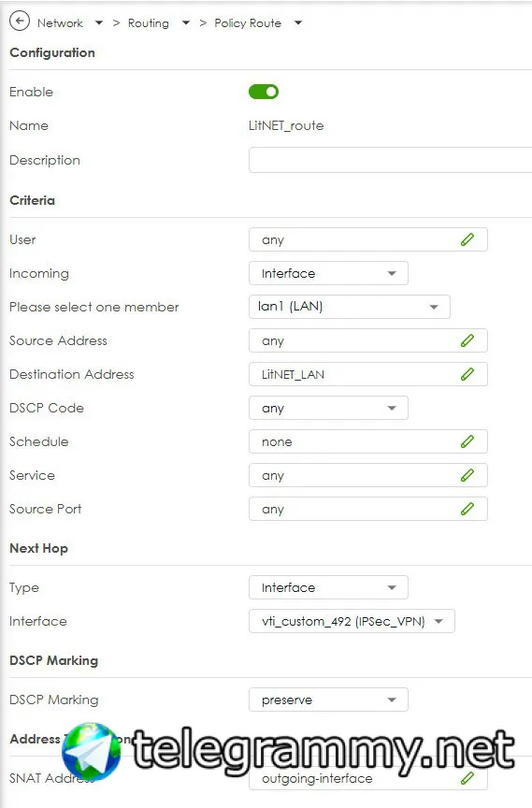
Task: Edit SNAT Address pencil icon
Action: click(467, 778)
